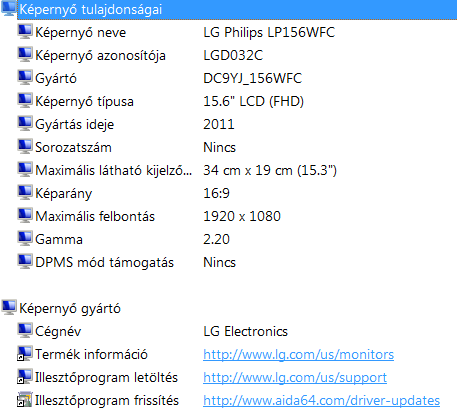Select value 16:9
The image size is (457, 420).
pos(216,193)
